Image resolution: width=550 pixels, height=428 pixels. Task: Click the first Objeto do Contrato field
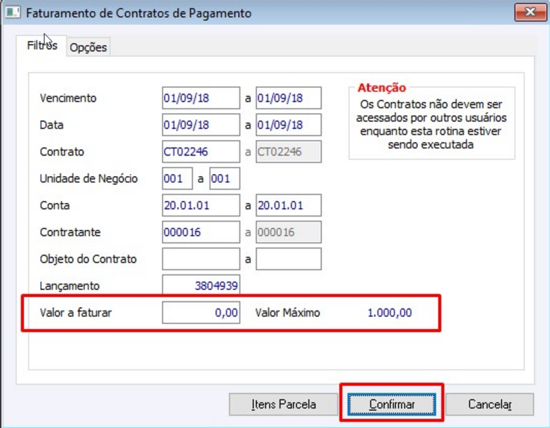click(x=201, y=259)
